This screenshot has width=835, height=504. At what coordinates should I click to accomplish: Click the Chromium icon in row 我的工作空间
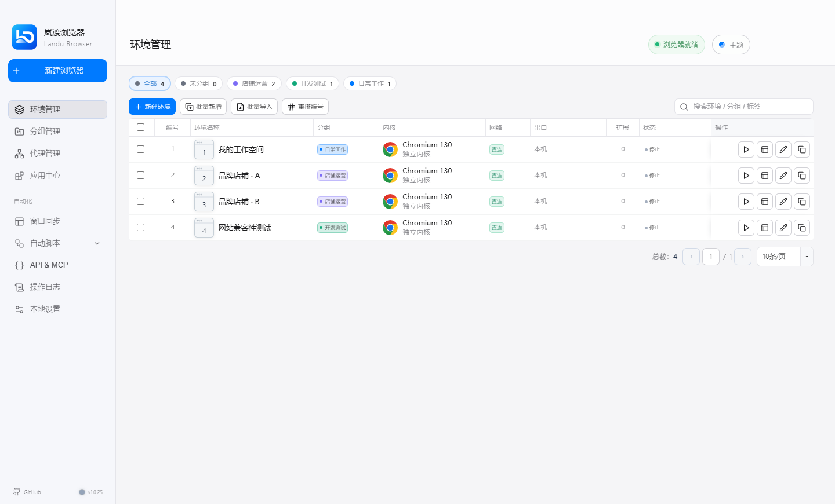pos(390,149)
